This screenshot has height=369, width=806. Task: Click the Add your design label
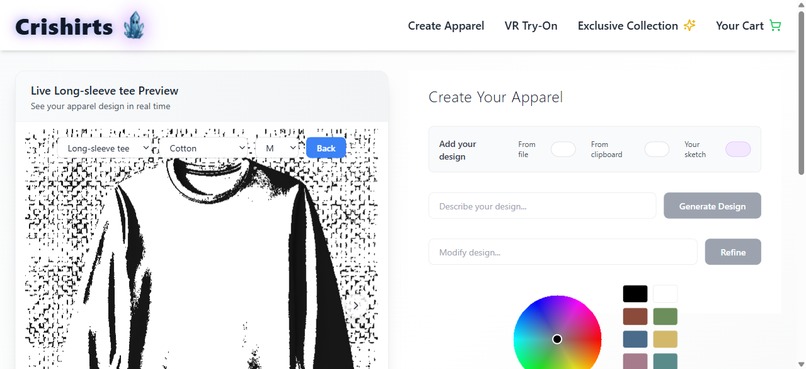coord(457,150)
